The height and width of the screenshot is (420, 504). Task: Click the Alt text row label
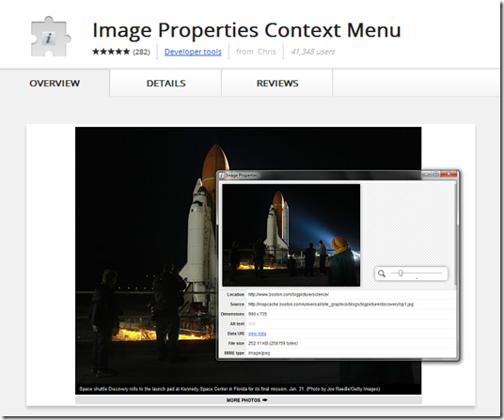pos(237,323)
